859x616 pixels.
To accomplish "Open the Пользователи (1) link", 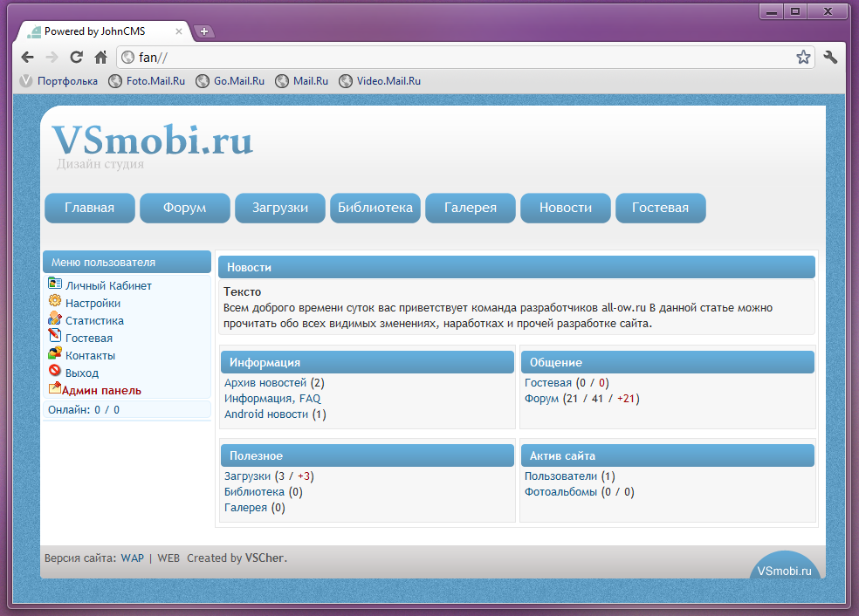I will (x=569, y=476).
